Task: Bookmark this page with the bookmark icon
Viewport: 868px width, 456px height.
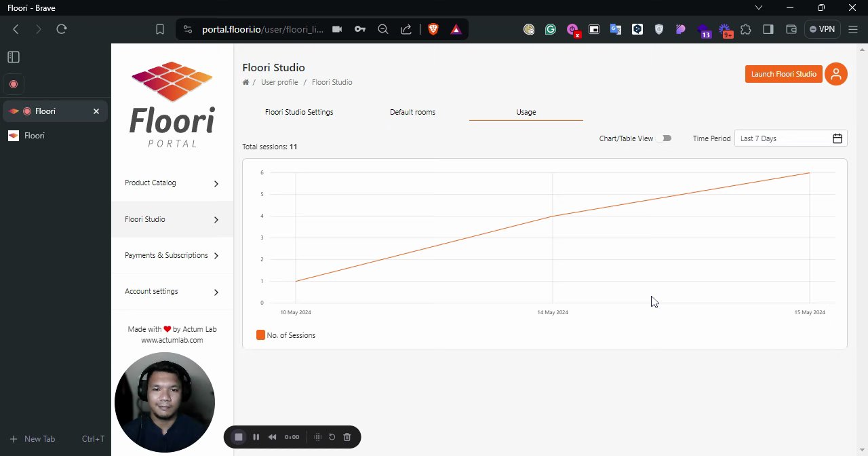Action: (160, 29)
